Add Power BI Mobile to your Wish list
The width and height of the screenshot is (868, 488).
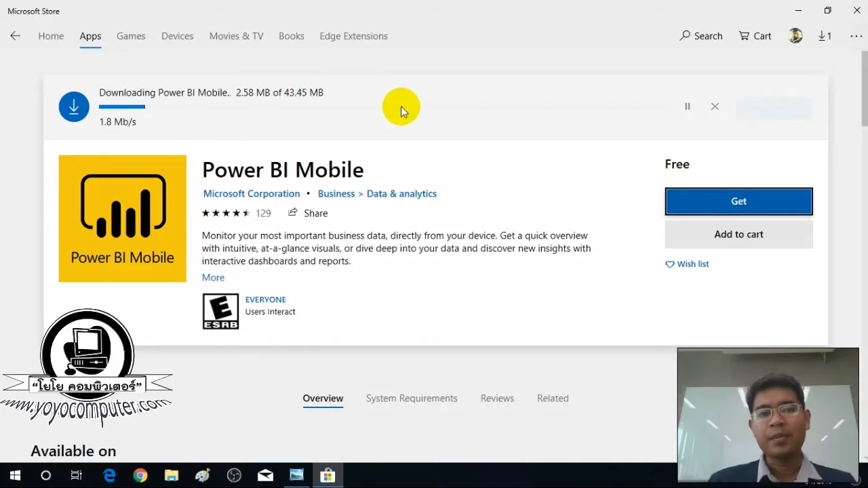click(x=687, y=264)
